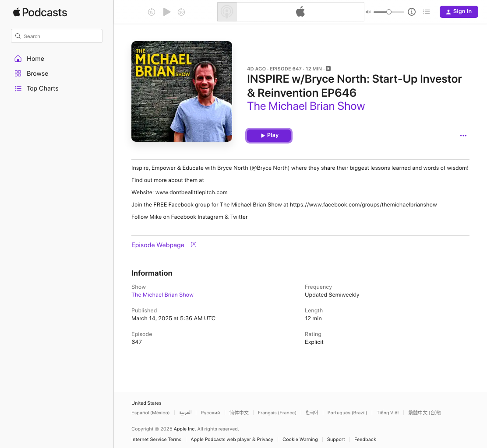Click the 'Information' section heading
This screenshot has width=487, height=448.
(x=152, y=273)
